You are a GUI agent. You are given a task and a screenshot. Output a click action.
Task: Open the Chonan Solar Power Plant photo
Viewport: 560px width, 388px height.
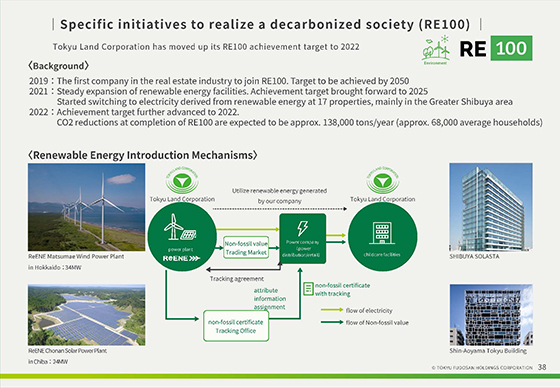(x=86, y=315)
